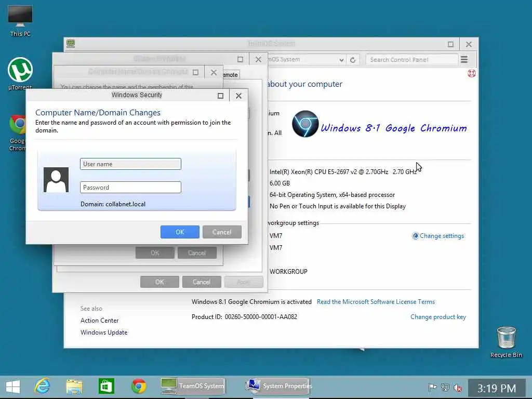Image resolution: width=532 pixels, height=399 pixels.
Task: Switch to the Remote tab in System Properties
Action: 231,75
